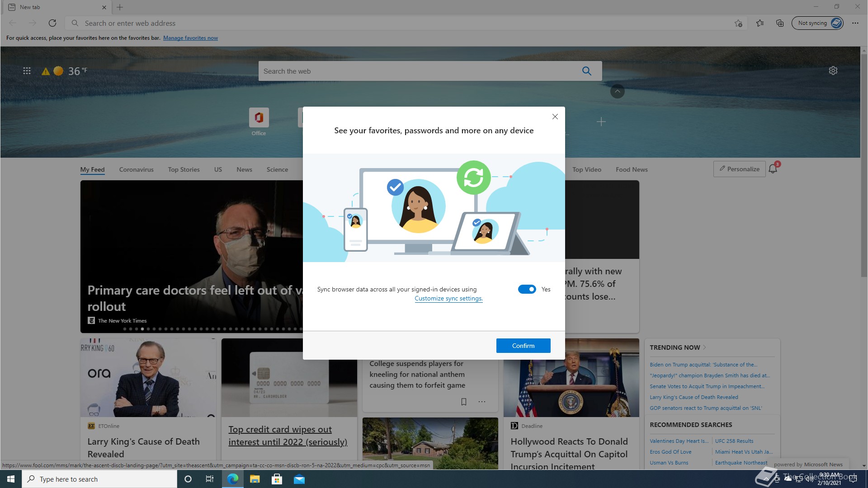Close the sync dialog with the X
The height and width of the screenshot is (488, 868).
[x=555, y=117]
